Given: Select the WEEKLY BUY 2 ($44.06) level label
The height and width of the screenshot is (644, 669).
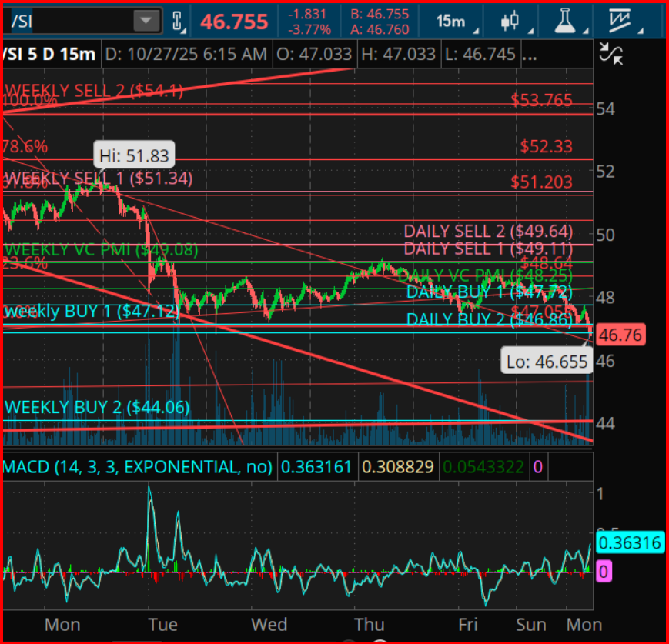Looking at the screenshot, I should [96, 408].
